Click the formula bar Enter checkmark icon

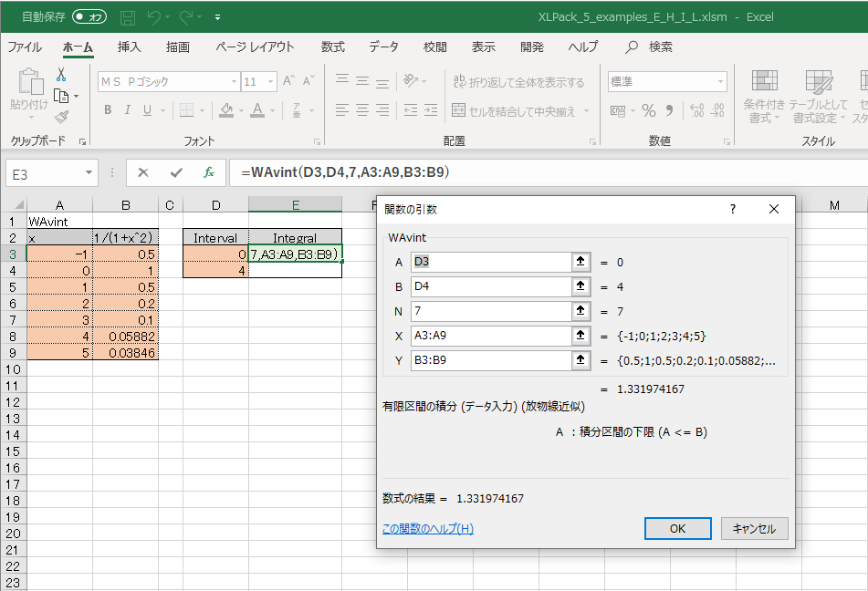(176, 172)
